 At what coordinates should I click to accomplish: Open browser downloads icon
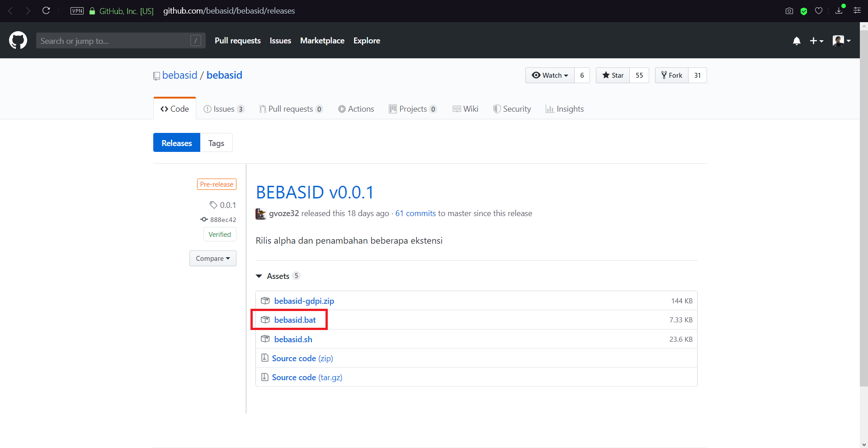[839, 10]
